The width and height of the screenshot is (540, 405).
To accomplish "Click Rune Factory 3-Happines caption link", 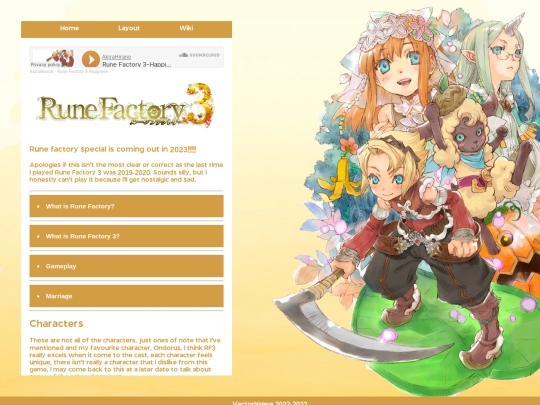I will [82, 72].
